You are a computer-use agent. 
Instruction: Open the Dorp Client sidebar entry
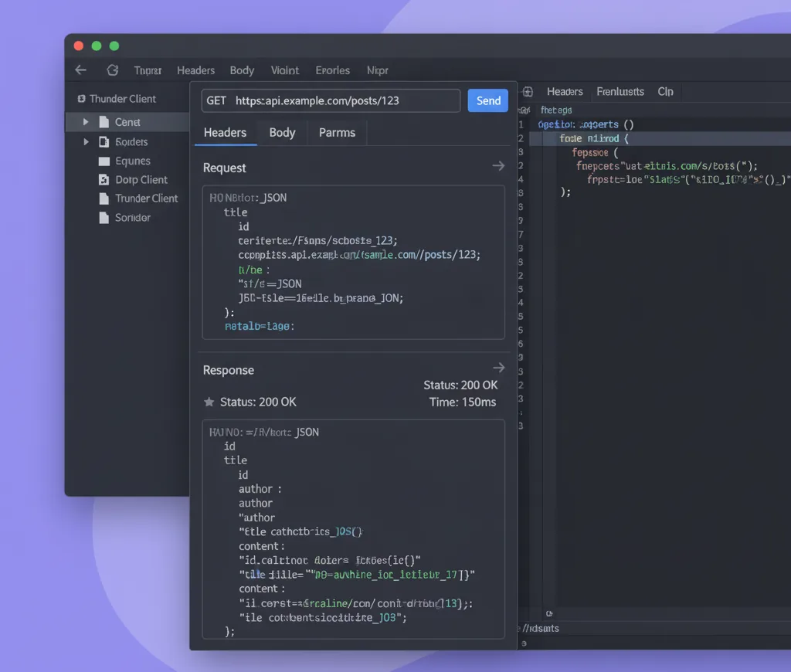coord(141,180)
